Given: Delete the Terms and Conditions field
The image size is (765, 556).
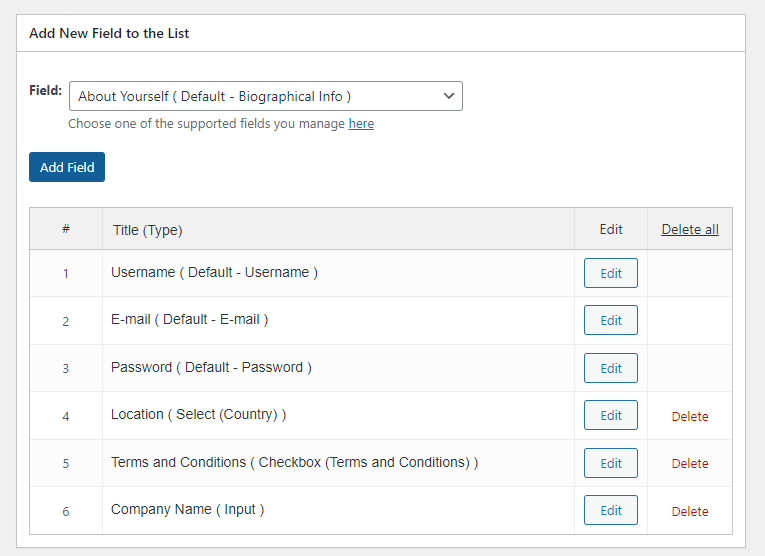Looking at the screenshot, I should 690,463.
